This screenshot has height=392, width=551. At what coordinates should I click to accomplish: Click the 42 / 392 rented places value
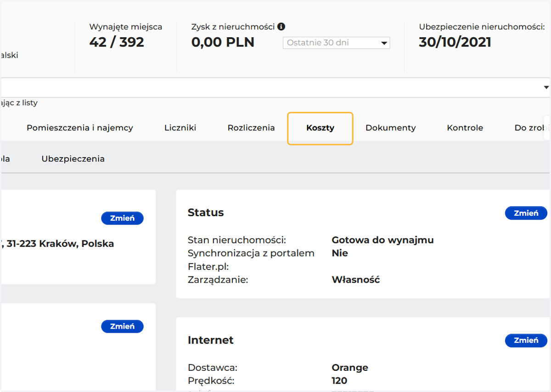point(117,42)
